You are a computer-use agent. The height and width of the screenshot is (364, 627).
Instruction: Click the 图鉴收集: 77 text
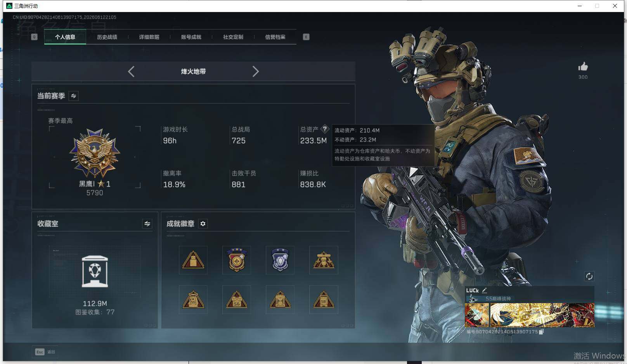pyautogui.click(x=95, y=312)
